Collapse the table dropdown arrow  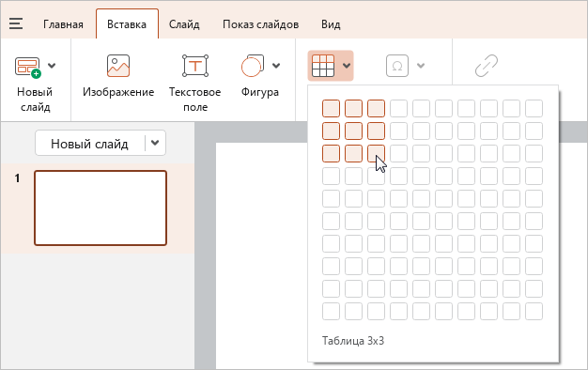pyautogui.click(x=347, y=66)
